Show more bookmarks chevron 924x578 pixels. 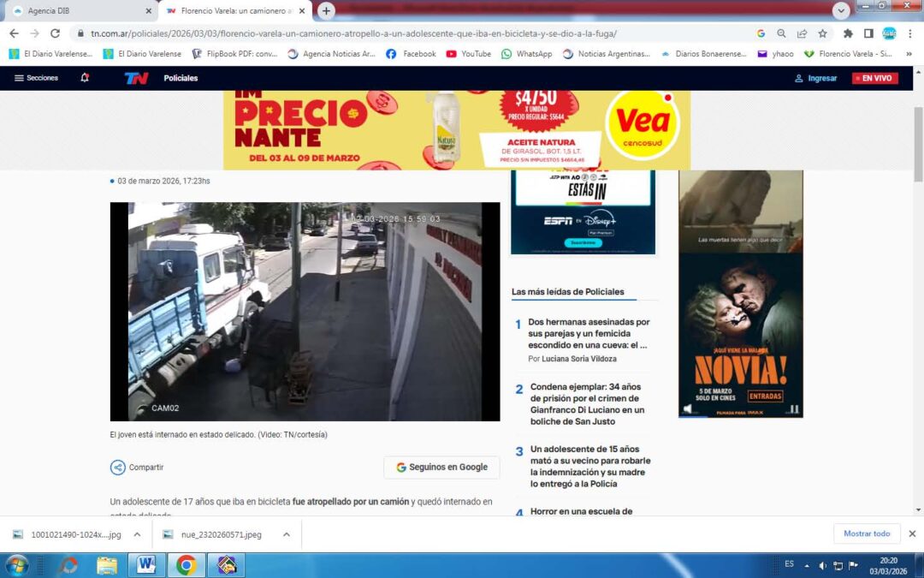pos(909,54)
